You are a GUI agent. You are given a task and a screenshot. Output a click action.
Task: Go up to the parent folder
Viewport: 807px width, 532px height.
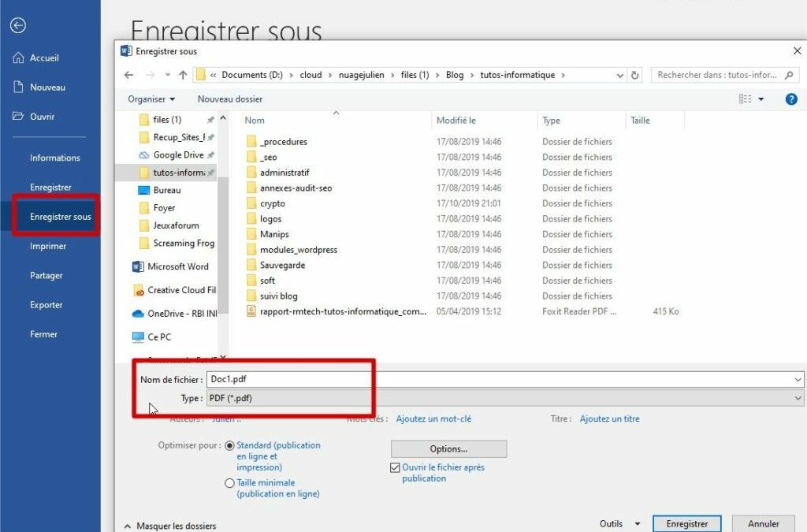point(183,75)
